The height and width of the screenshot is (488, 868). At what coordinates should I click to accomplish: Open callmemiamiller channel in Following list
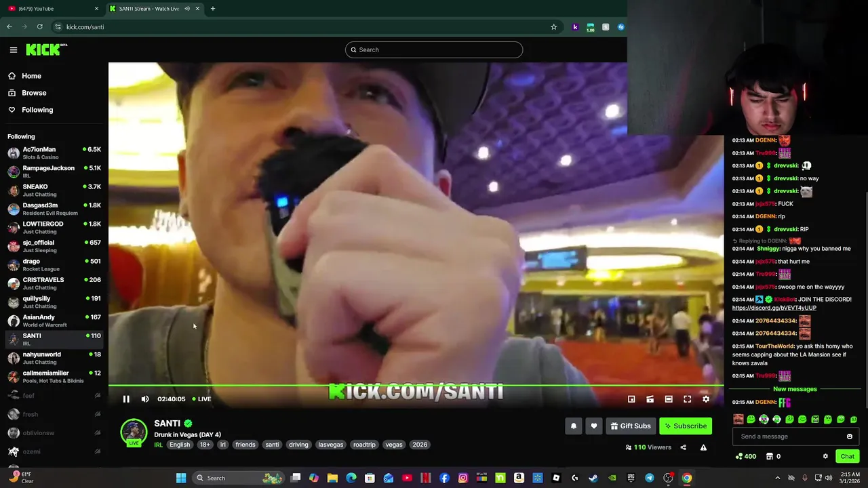pyautogui.click(x=54, y=376)
